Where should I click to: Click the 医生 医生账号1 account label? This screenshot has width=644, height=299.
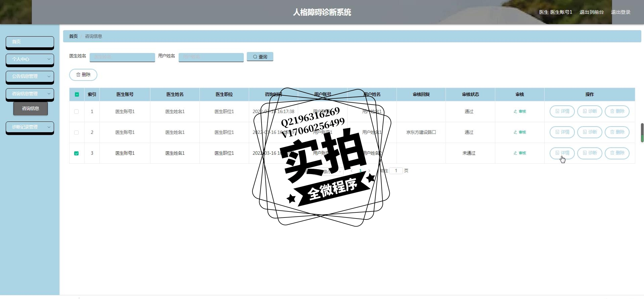tap(556, 12)
